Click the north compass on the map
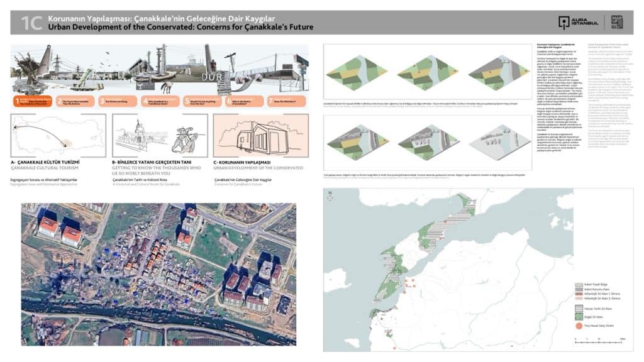Image resolution: width=644 pixels, height=362 pixels. point(328,197)
